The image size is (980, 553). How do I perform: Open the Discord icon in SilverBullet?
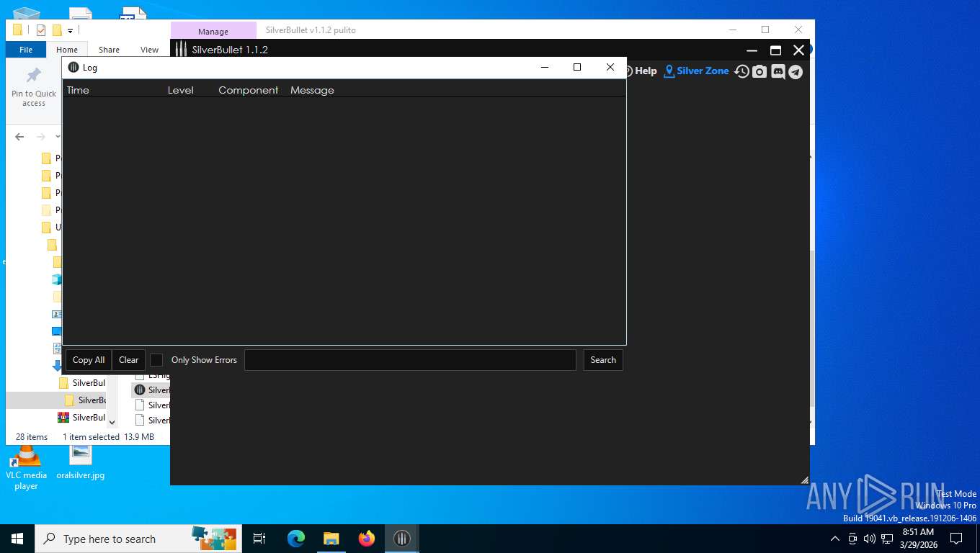(x=778, y=71)
